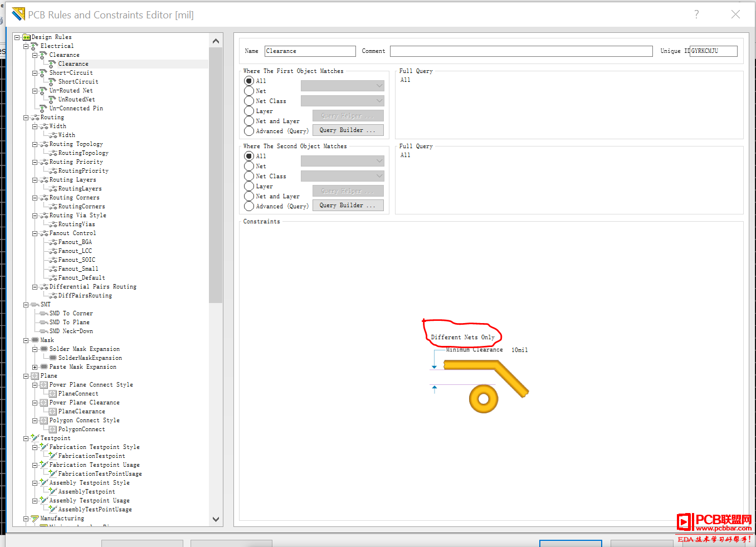756x547 pixels.
Task: Click the 10mil minimum clearance value
Action: point(519,350)
